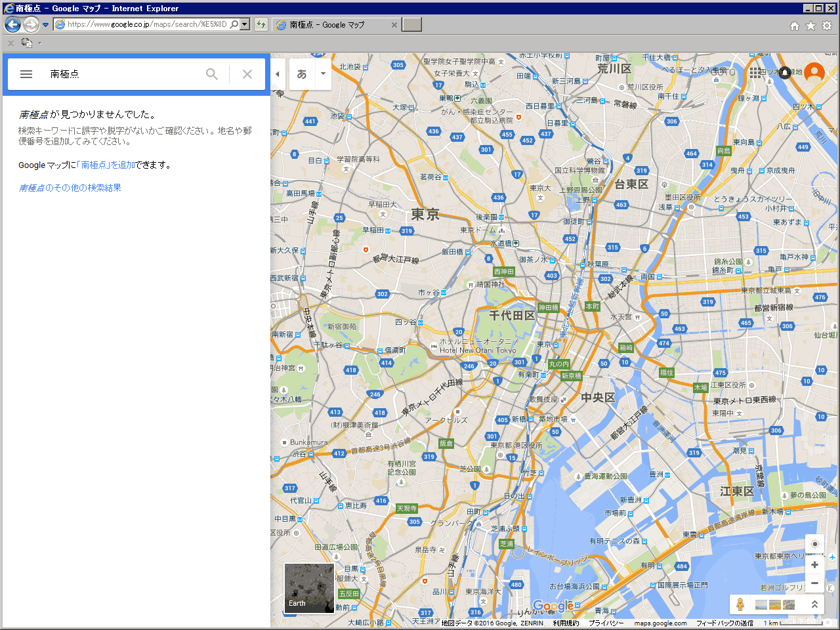840x630 pixels.
Task: Click the IE address bar URL
Action: (x=146, y=24)
